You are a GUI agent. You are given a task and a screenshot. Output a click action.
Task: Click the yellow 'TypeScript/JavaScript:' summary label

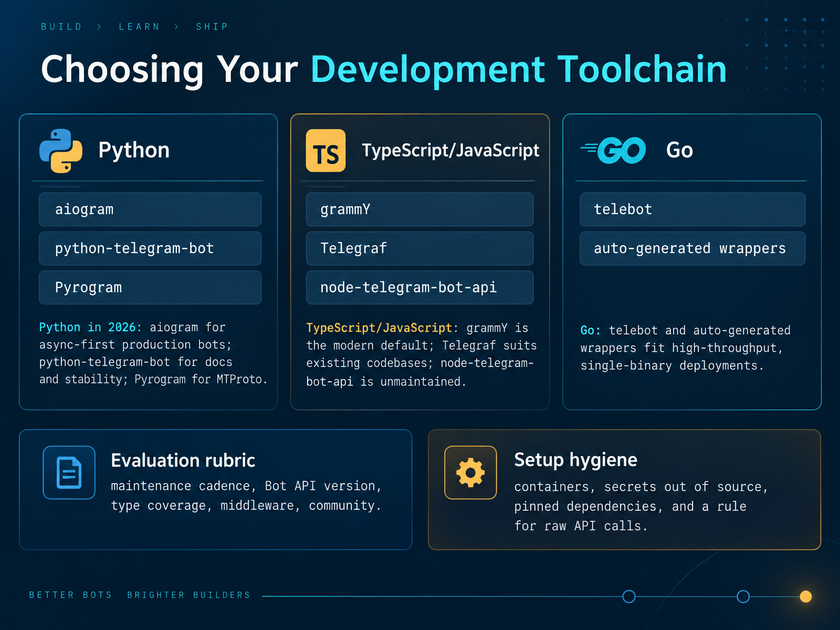[x=382, y=328]
